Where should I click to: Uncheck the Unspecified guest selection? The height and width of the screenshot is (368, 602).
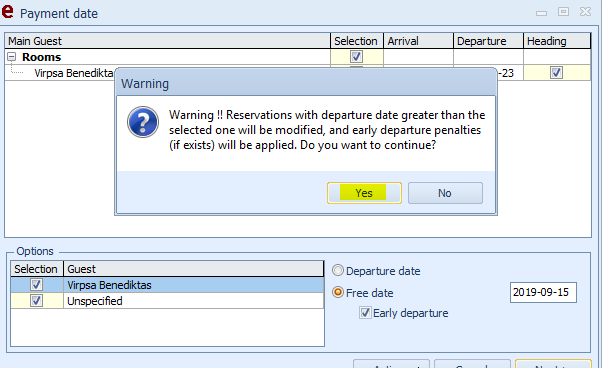36,300
